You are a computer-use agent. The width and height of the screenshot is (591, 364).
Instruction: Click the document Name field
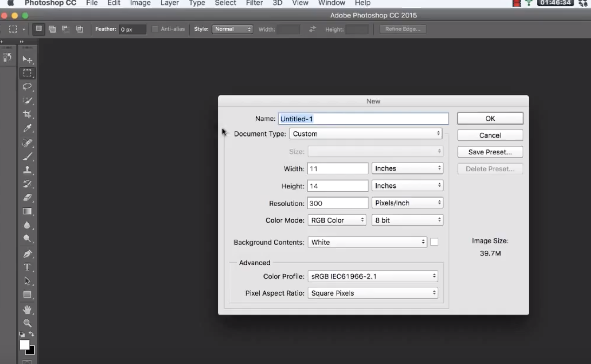click(363, 119)
